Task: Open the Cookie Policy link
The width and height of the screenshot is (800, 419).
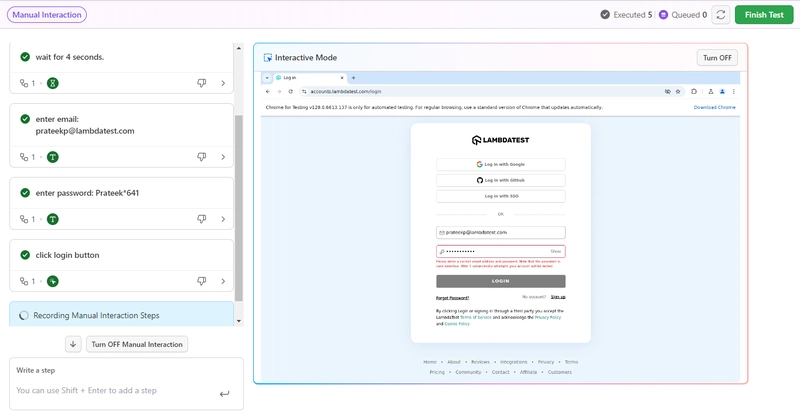Action: point(457,324)
